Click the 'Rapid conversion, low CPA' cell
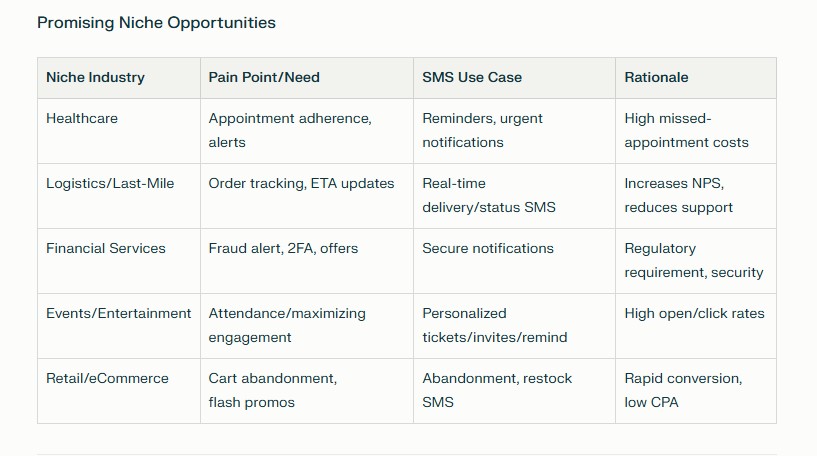 683,390
